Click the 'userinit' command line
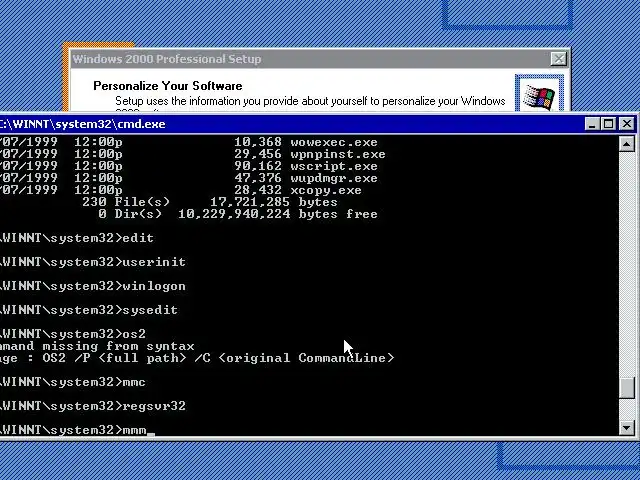The image size is (640, 480). 93,262
